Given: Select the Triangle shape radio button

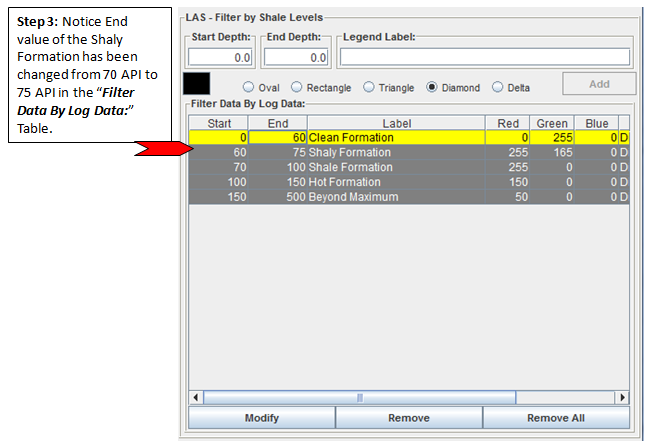Looking at the screenshot, I should [369, 87].
